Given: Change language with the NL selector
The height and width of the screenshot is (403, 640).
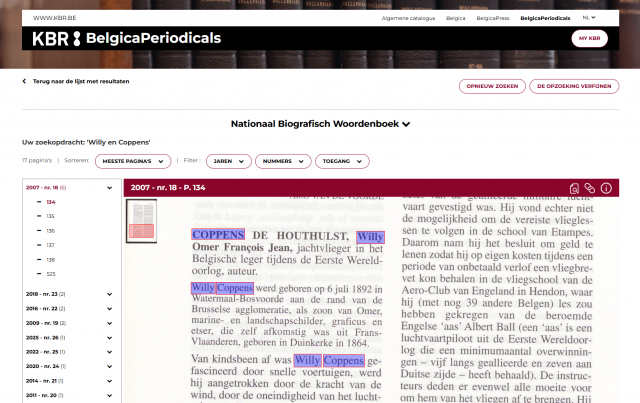Looking at the screenshot, I should [589, 18].
